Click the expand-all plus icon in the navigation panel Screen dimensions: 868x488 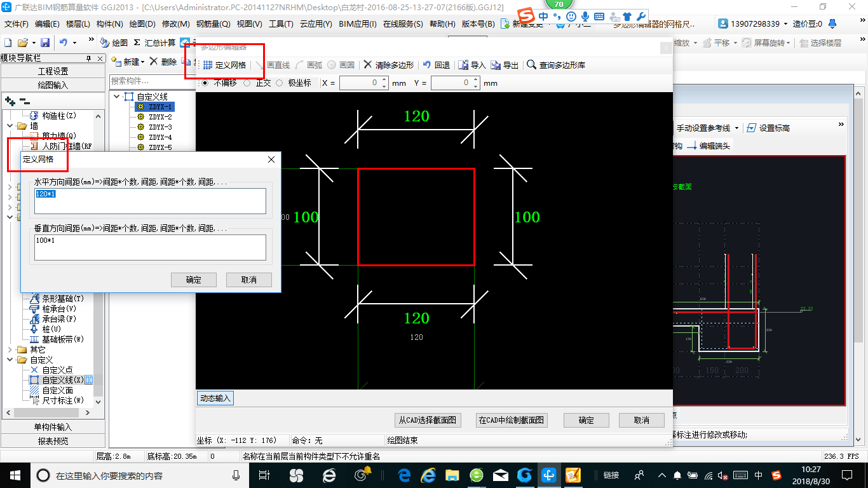(x=10, y=101)
